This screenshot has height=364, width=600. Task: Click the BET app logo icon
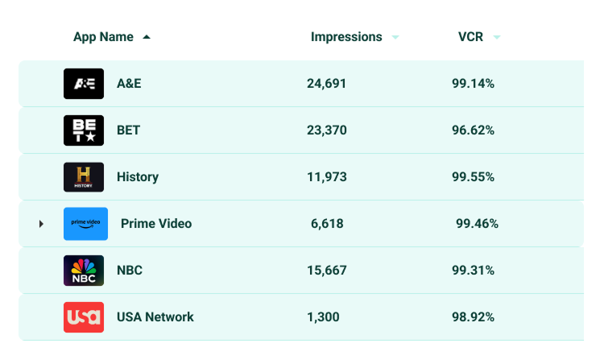(x=84, y=130)
